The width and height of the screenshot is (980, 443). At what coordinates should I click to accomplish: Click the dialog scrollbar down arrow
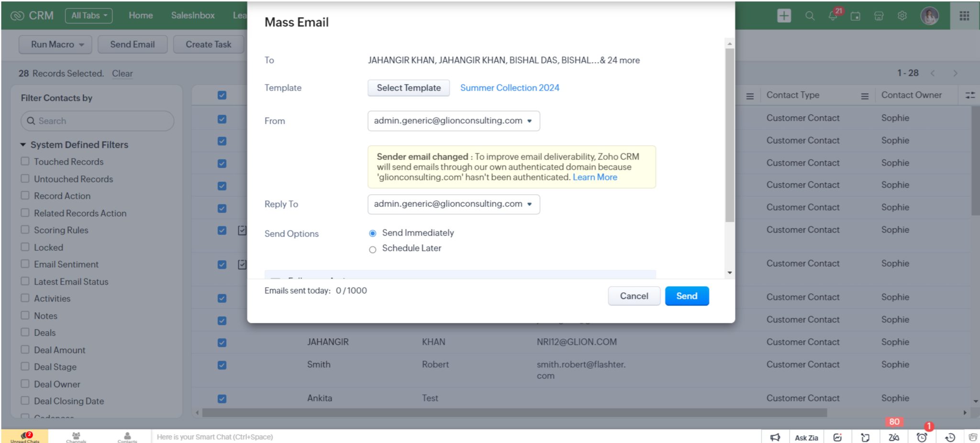coord(729,273)
